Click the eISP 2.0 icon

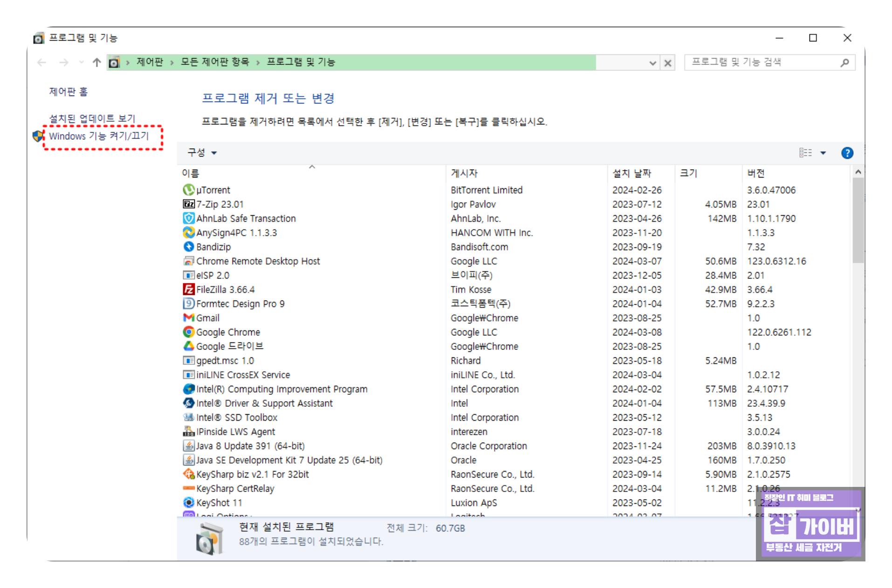pyautogui.click(x=188, y=275)
